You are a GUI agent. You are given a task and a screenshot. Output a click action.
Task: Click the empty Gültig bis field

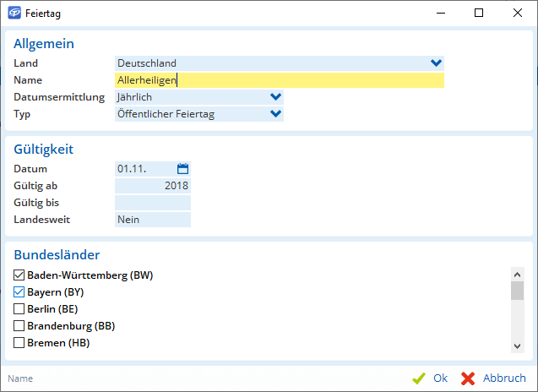click(152, 203)
